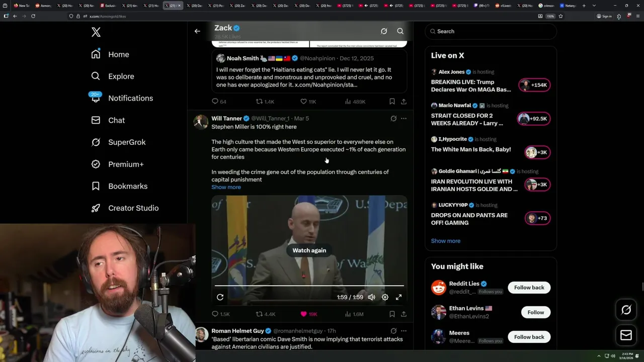
Task: Open Grok explain on Will Tanner post
Action: click(x=393, y=119)
